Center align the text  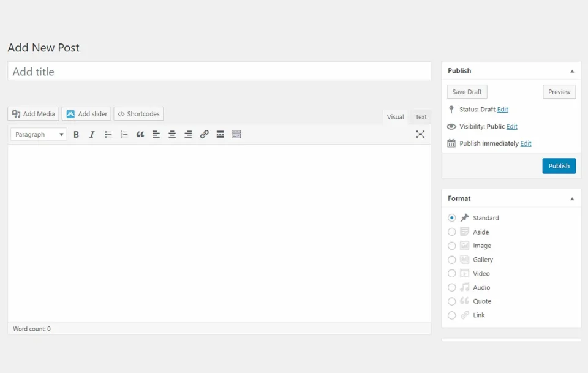(x=172, y=135)
